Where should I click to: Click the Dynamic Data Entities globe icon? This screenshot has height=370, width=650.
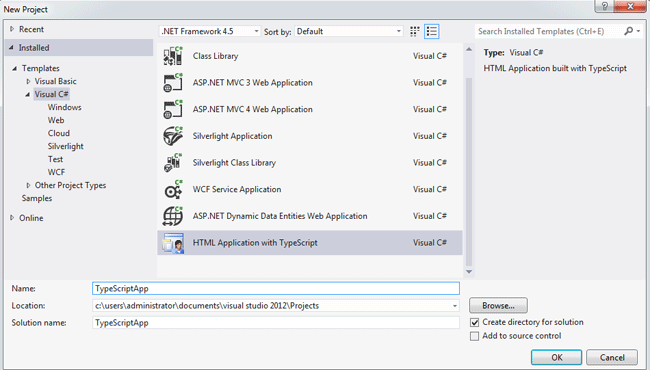pyautogui.click(x=173, y=216)
